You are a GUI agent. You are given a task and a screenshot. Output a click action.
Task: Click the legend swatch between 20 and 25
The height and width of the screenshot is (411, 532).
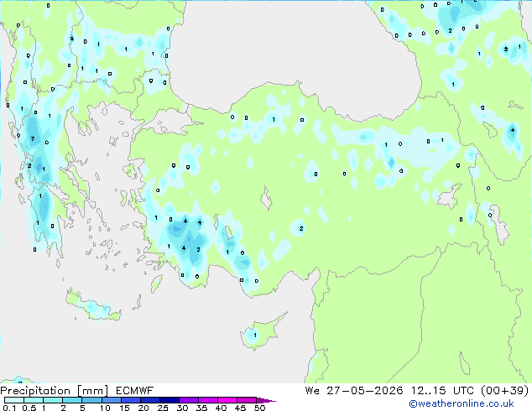click(150, 400)
